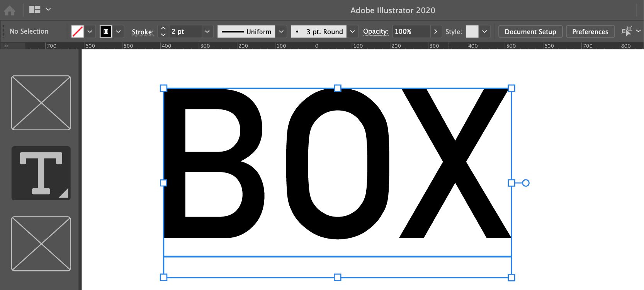Click the stroke weight field showing 2 pt
Image resolution: width=644 pixels, height=290 pixels.
185,31
